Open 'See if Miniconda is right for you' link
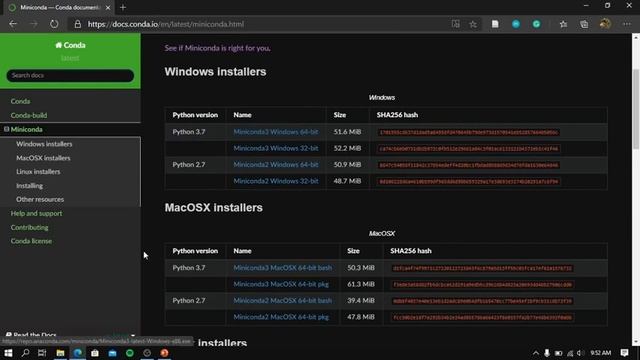640x360 pixels. (x=217, y=48)
